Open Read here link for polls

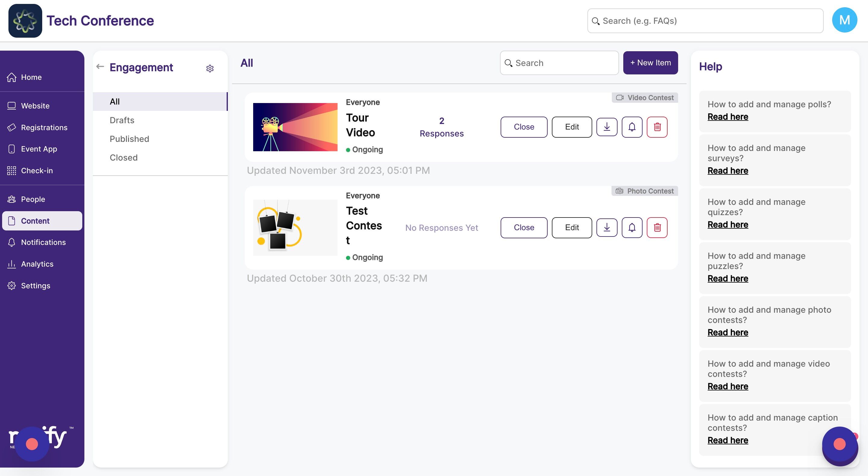(728, 117)
